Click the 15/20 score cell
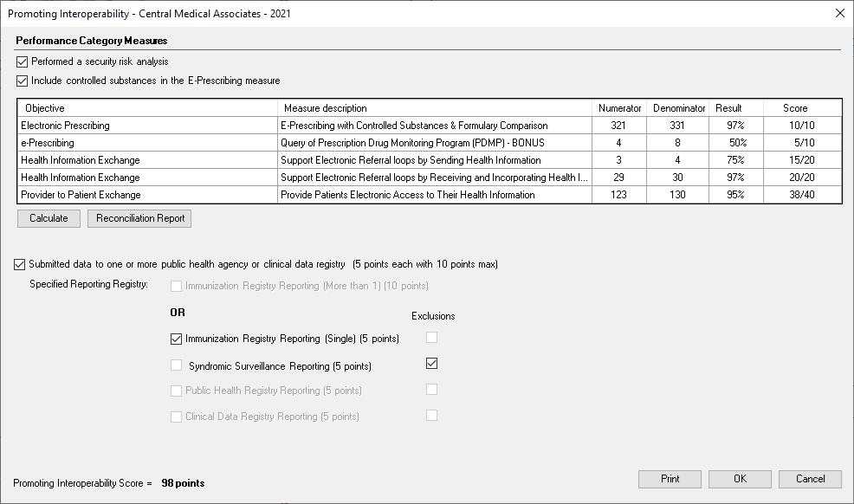 (803, 160)
